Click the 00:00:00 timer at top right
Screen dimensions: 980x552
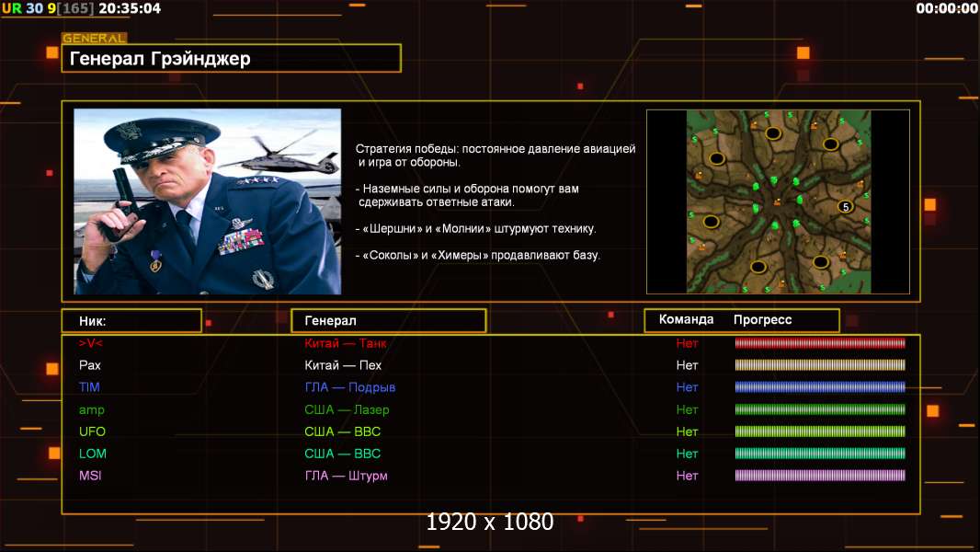946,8
